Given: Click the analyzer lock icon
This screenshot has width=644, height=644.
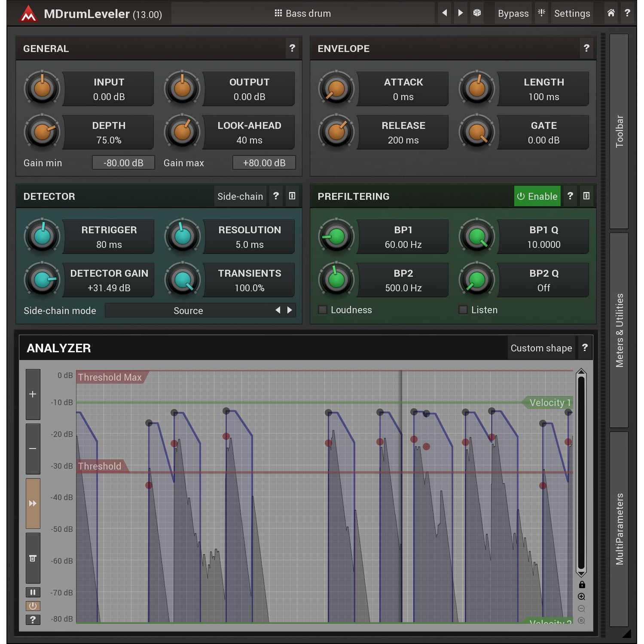Looking at the screenshot, I should click(582, 584).
